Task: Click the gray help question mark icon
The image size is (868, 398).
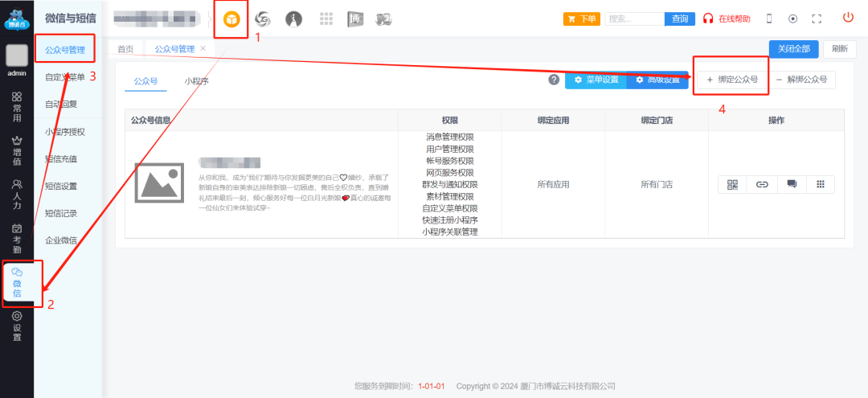Action: (x=554, y=80)
